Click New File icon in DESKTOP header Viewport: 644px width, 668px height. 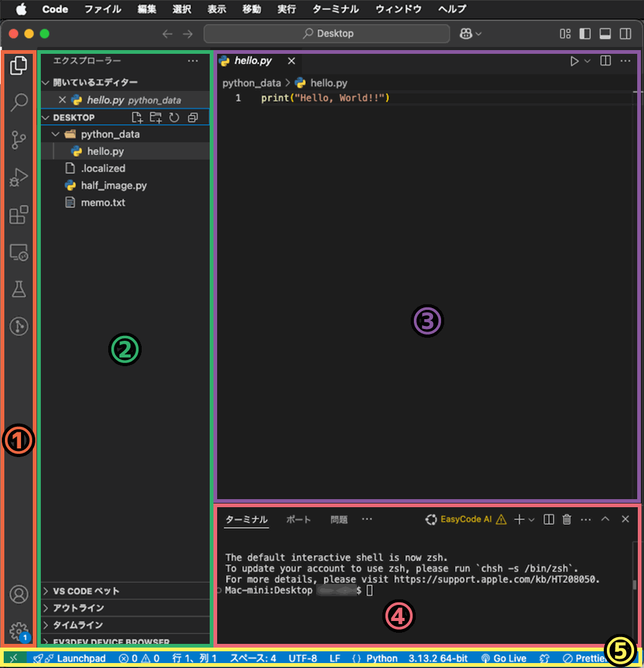[x=137, y=118]
